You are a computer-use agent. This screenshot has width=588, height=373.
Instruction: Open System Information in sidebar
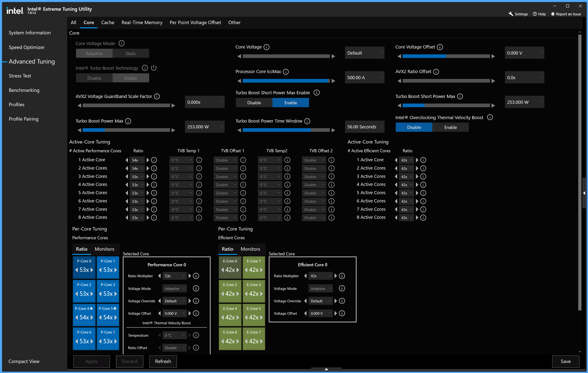tap(29, 32)
